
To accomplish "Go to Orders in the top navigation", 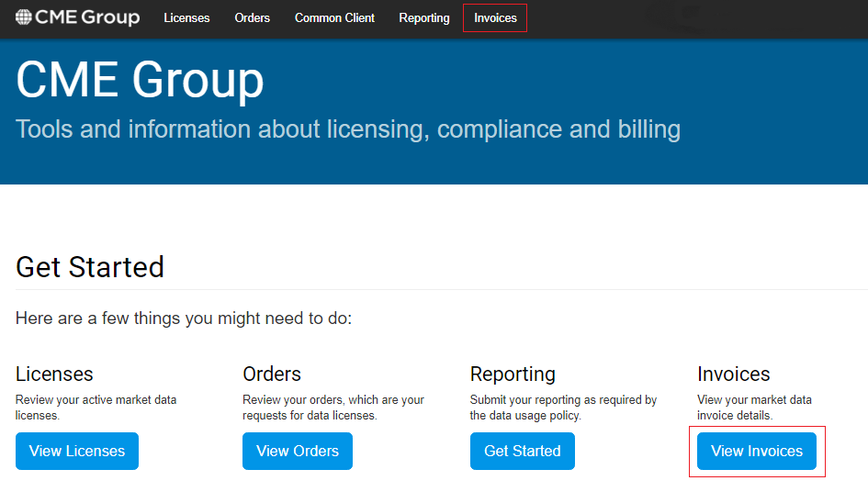I will click(252, 17).
